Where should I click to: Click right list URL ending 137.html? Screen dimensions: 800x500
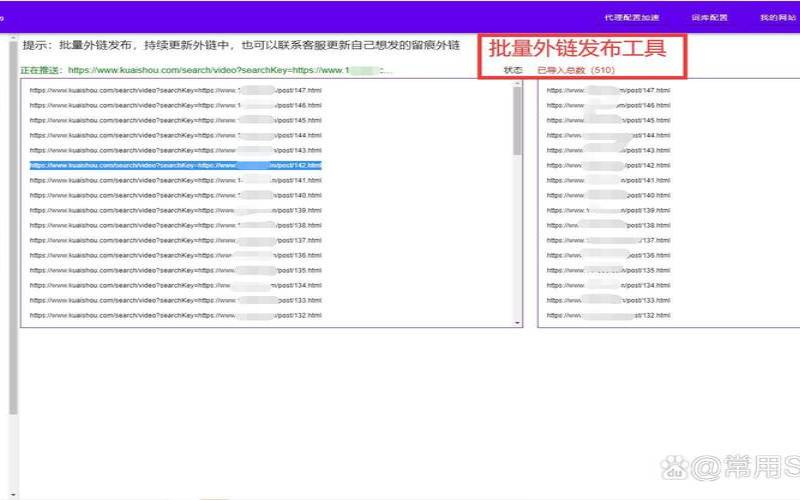pyautogui.click(x=609, y=240)
